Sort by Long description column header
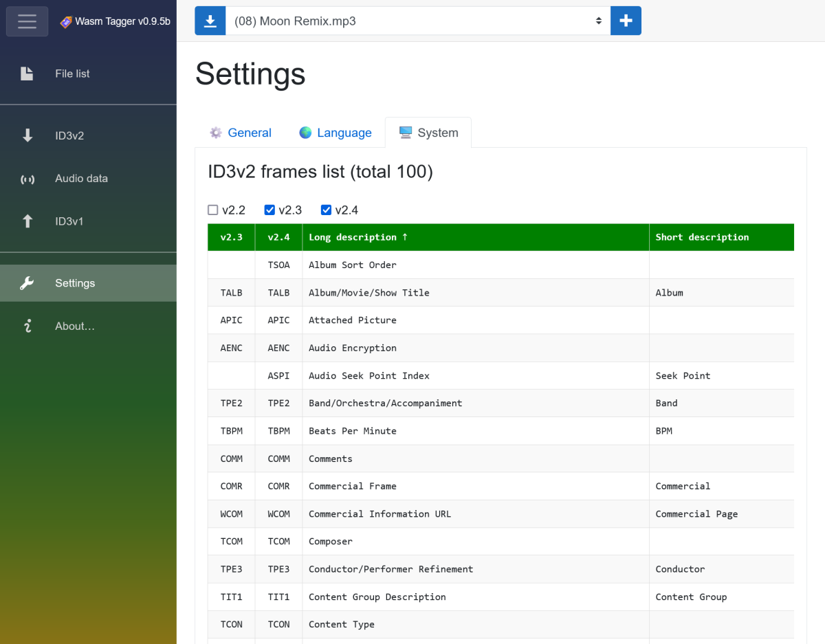 pos(357,237)
